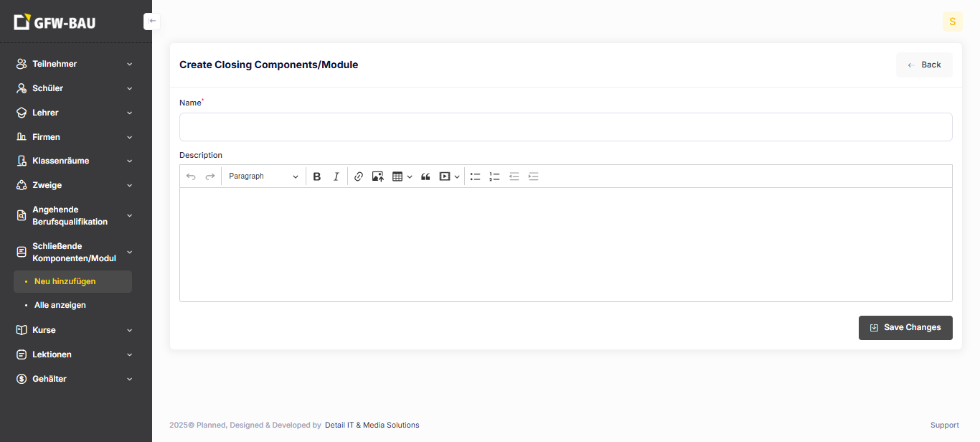Open the insert table dropdown

402,177
